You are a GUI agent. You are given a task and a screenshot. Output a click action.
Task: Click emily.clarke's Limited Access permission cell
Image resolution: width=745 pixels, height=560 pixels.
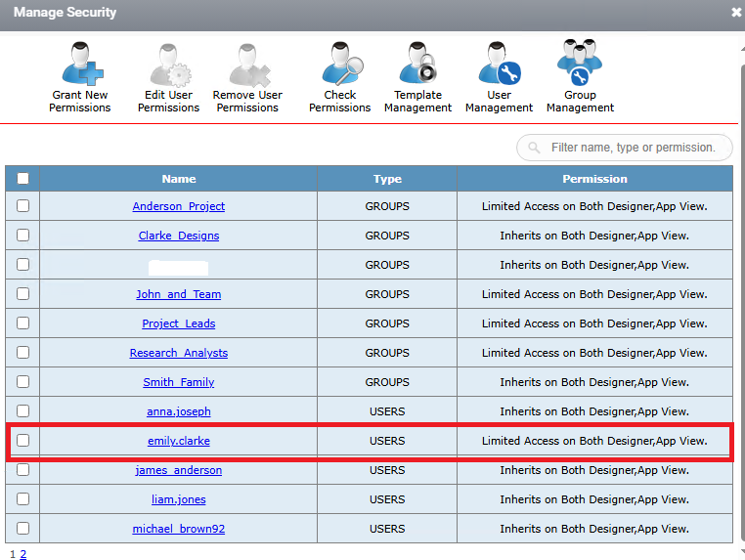[594, 441]
